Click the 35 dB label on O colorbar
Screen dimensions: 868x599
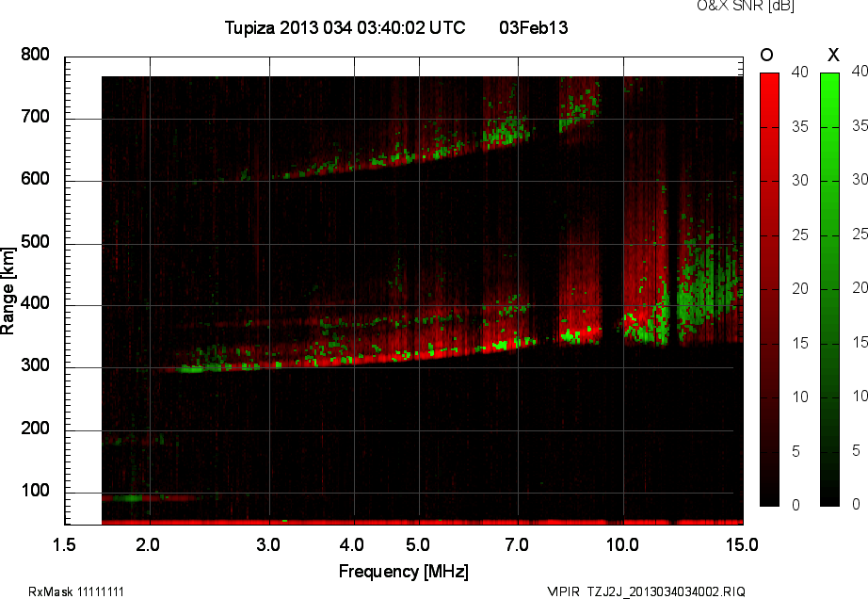pyautogui.click(x=800, y=127)
